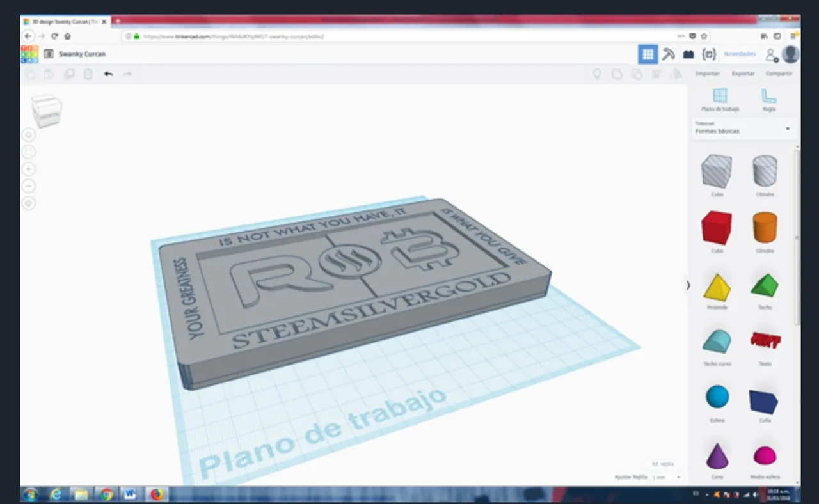This screenshot has width=819, height=504.
Task: Open Google Chrome from the taskbar
Action: 106,494
